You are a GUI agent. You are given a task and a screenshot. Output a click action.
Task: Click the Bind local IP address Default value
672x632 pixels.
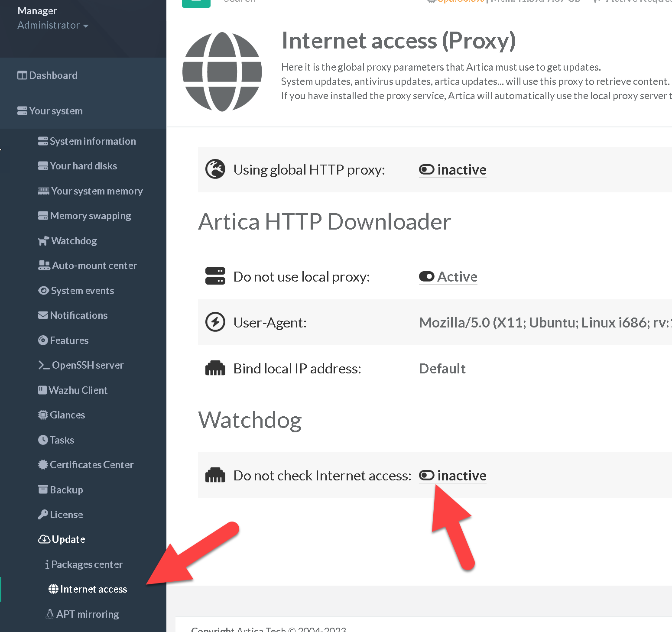(x=442, y=369)
